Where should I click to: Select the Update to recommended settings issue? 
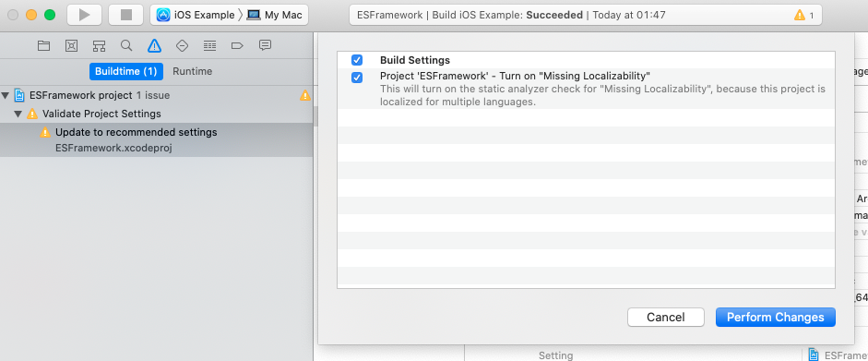coord(156,139)
